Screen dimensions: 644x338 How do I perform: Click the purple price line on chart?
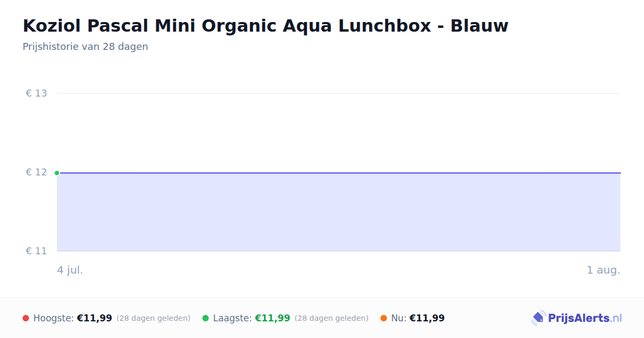[339, 173]
